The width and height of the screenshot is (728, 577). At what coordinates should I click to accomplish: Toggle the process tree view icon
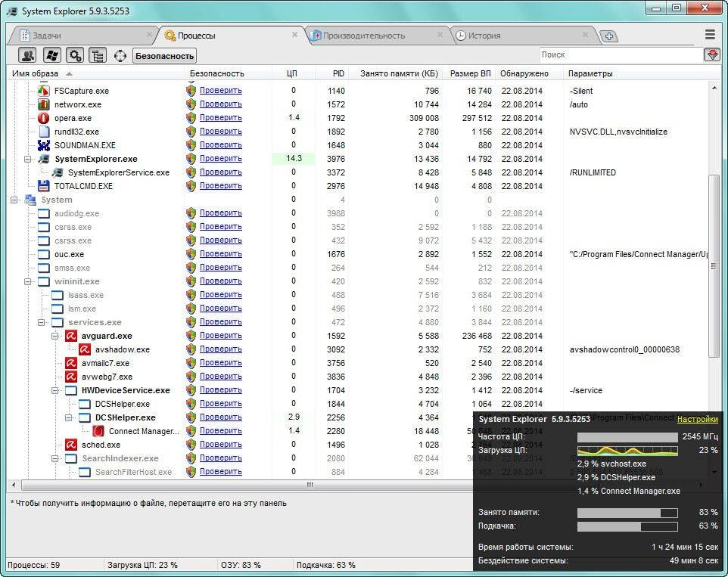click(97, 56)
